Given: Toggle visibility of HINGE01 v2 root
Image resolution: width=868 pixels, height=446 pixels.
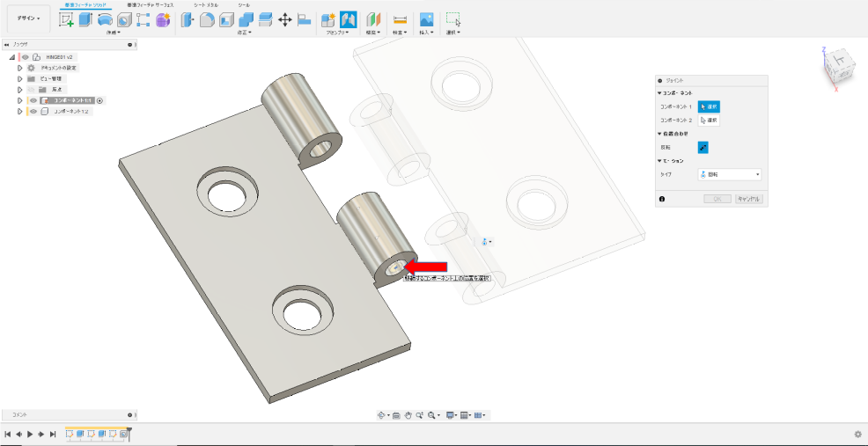Looking at the screenshot, I should [26, 56].
